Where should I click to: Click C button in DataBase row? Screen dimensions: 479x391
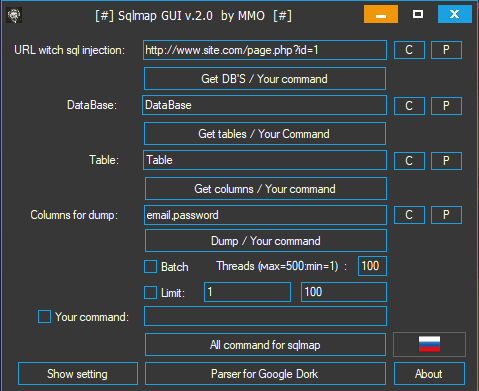tap(409, 106)
